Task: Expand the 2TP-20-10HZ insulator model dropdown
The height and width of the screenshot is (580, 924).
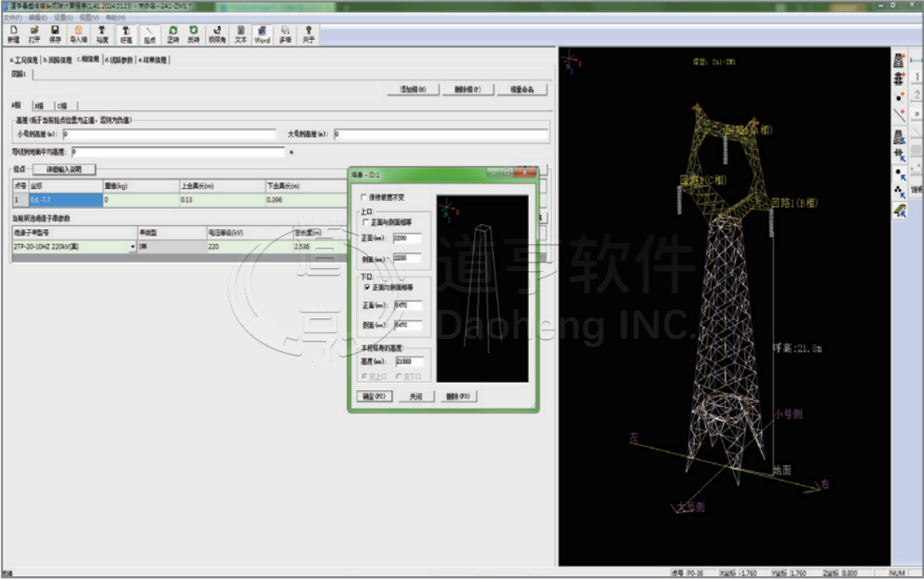Action: [x=131, y=247]
